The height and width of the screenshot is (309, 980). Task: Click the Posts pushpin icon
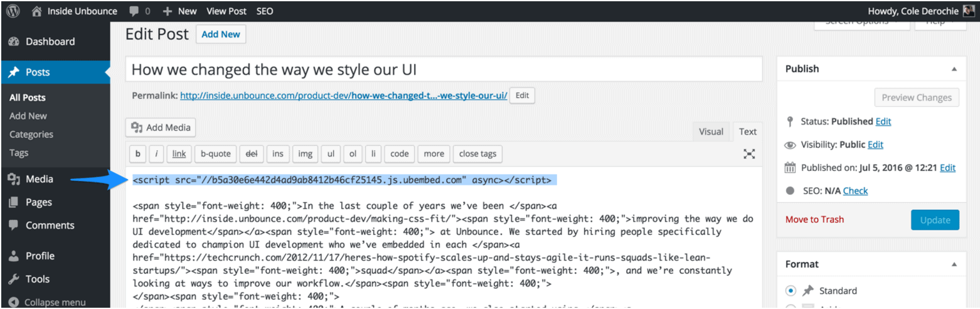coord(14,72)
